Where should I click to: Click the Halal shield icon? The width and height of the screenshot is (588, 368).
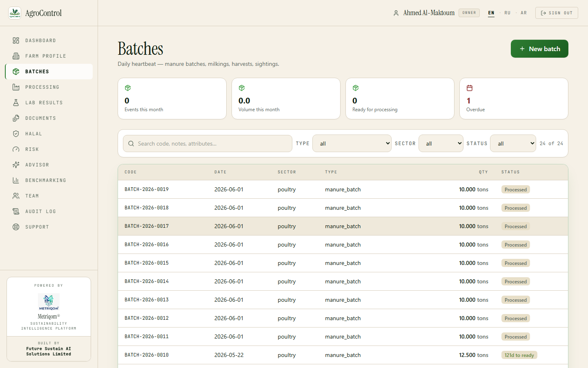point(16,134)
